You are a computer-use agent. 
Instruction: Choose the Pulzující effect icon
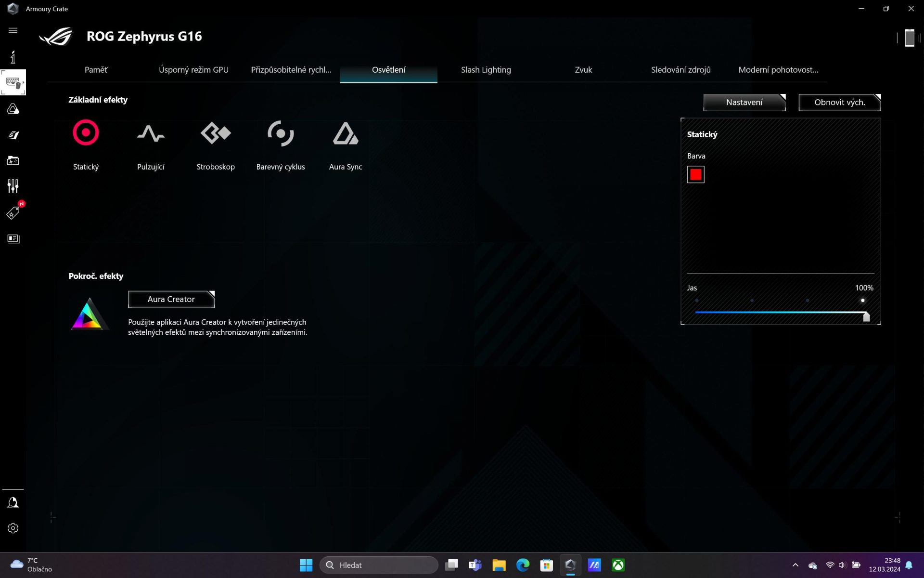151,133
